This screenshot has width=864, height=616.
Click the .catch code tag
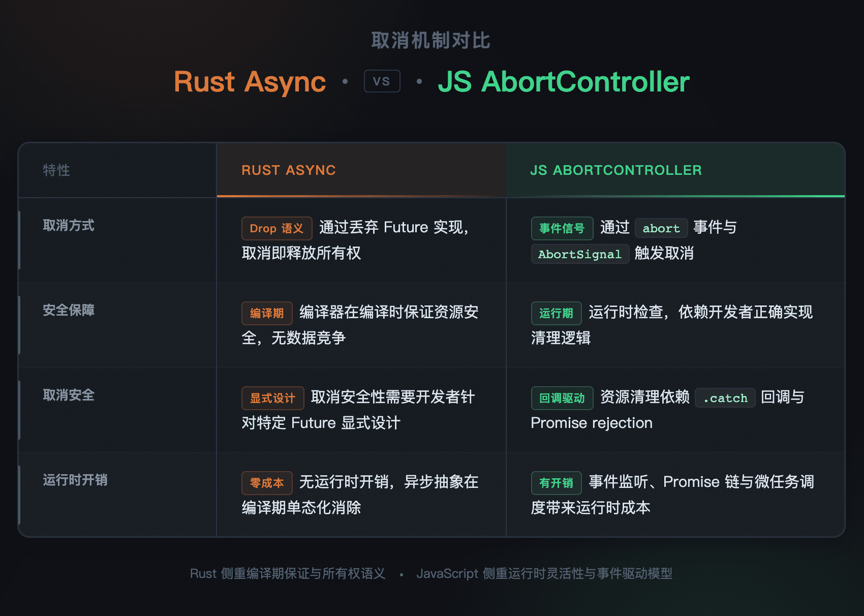(725, 398)
